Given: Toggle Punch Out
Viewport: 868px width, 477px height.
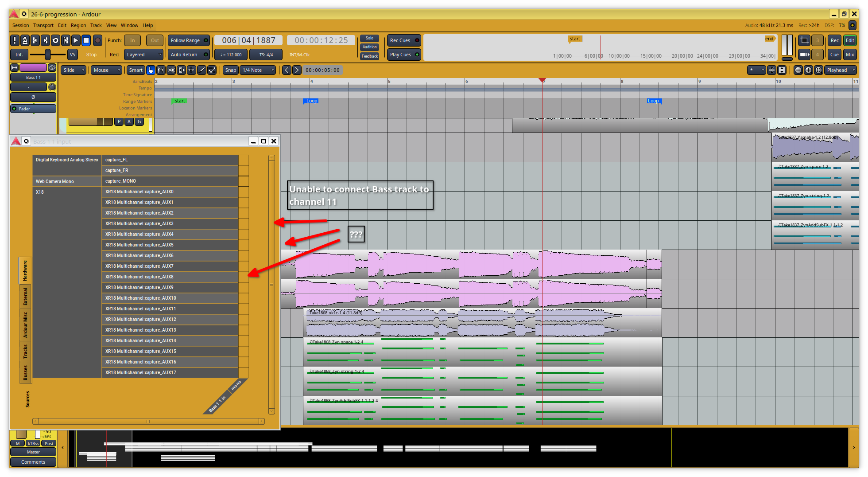Looking at the screenshot, I should [x=155, y=40].
